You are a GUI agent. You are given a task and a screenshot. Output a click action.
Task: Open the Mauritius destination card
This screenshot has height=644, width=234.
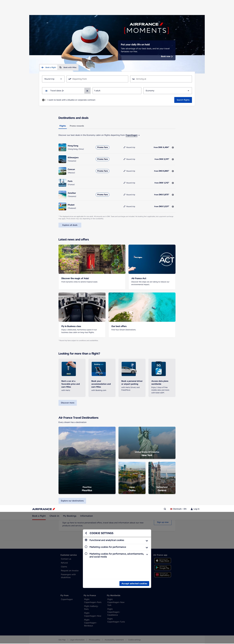pos(87,460)
